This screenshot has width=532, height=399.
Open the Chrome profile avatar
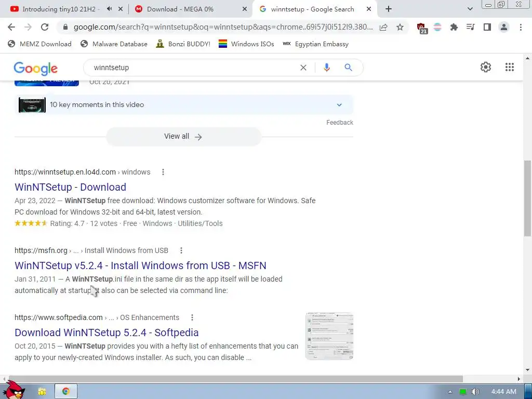pyautogui.click(x=504, y=27)
